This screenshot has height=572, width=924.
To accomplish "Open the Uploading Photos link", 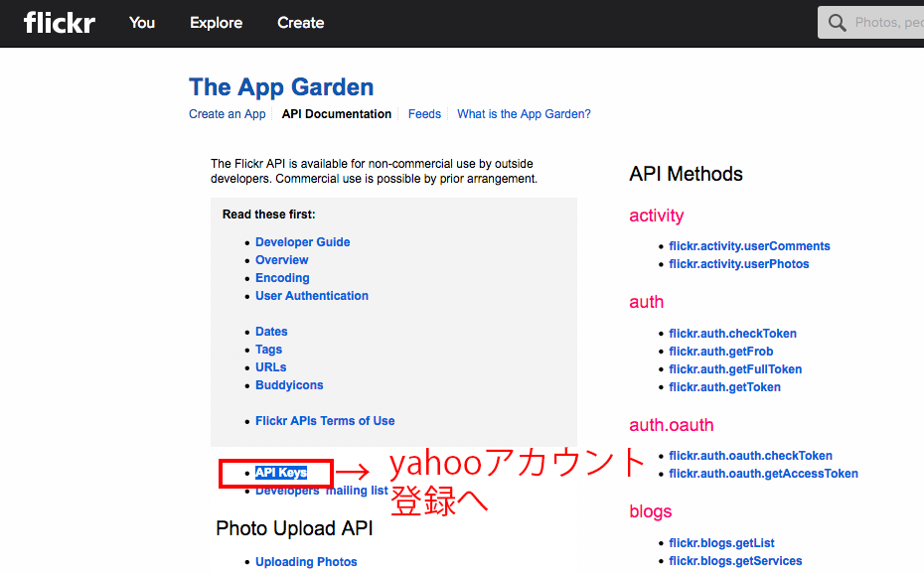I will tap(306, 561).
